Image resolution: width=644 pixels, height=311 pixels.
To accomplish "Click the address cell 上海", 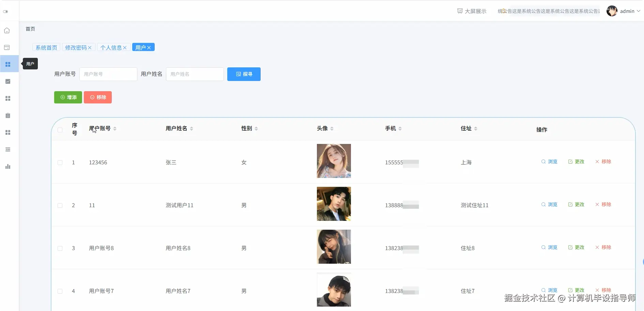I will point(466,163).
